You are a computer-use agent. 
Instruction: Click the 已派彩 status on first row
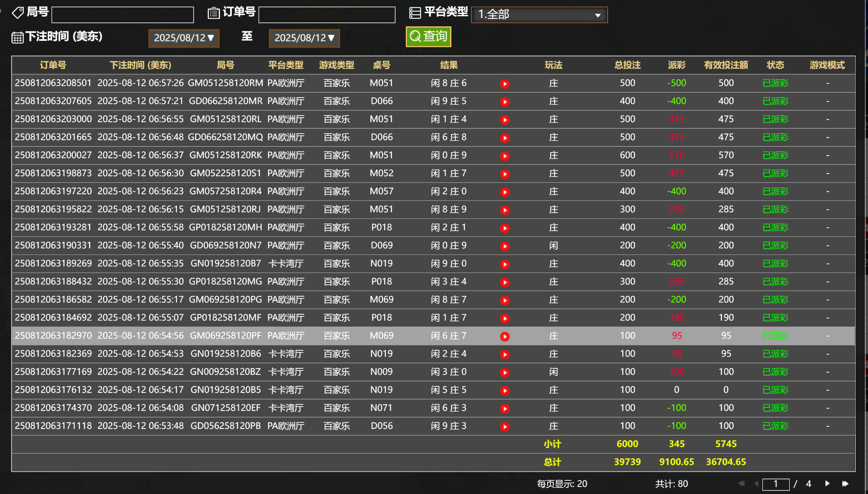(775, 83)
